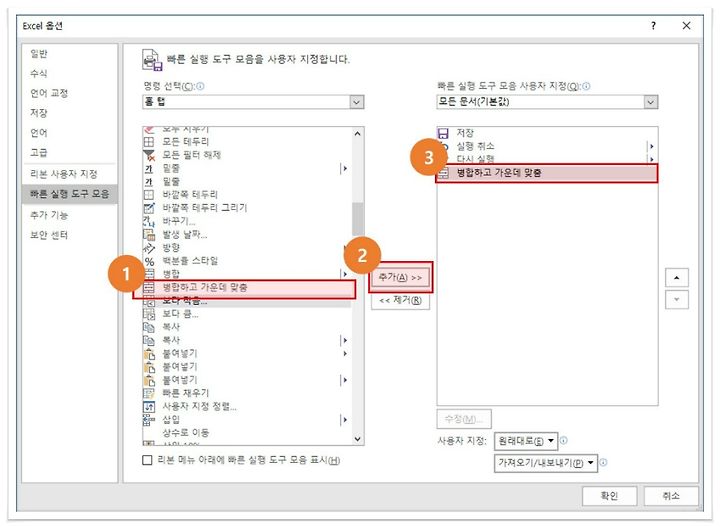The height and width of the screenshot is (527, 720).
Task: Click the command list scrollbar down arrow
Action: pyautogui.click(x=358, y=439)
